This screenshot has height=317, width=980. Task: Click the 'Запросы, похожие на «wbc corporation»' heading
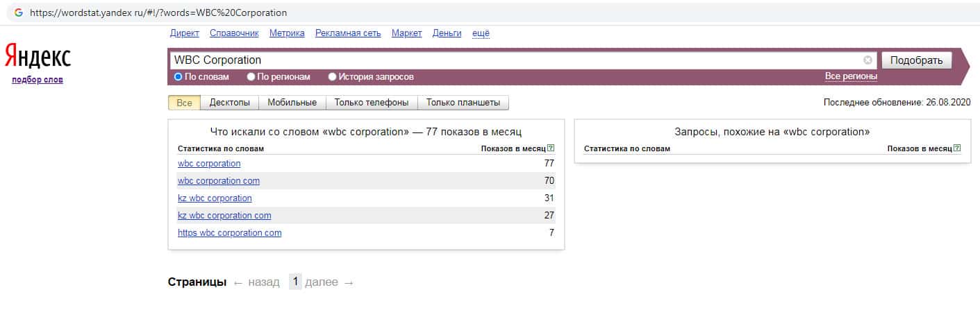click(772, 132)
